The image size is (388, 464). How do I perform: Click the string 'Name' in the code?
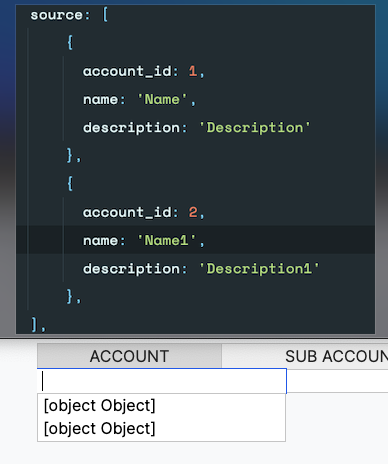pyautogui.click(x=162, y=99)
